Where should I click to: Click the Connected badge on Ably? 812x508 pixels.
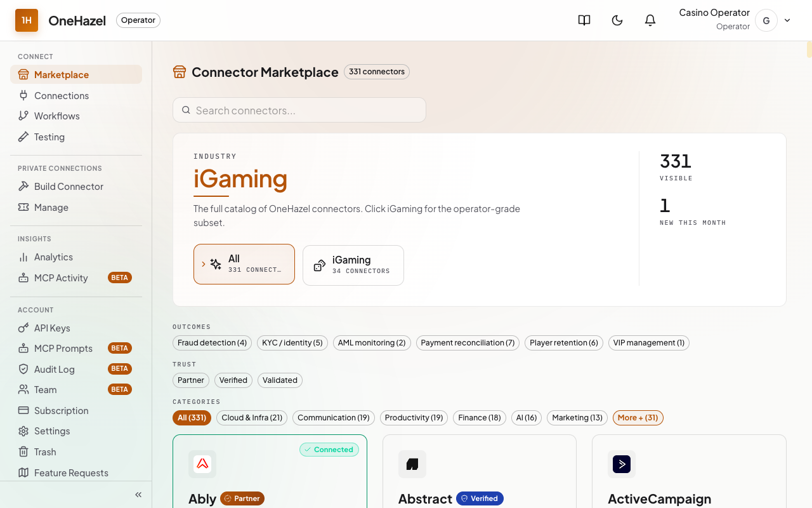(329, 450)
